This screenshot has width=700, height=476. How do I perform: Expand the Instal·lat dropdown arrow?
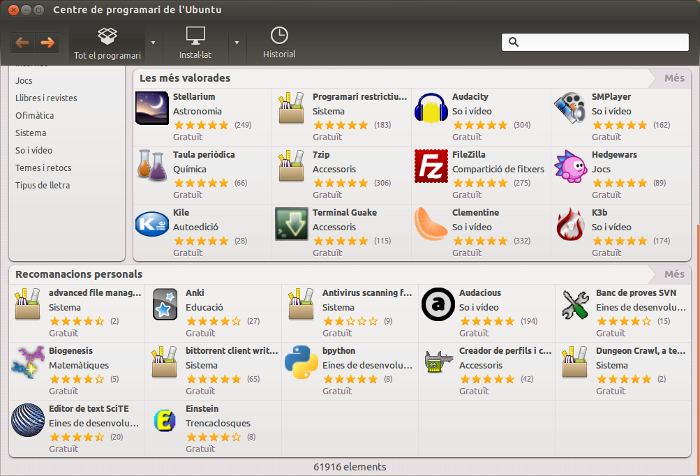pos(237,43)
